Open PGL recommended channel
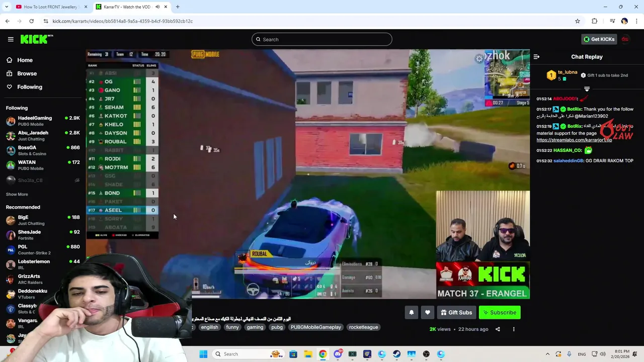Screen dimensions: 644x362 (43, 249)
